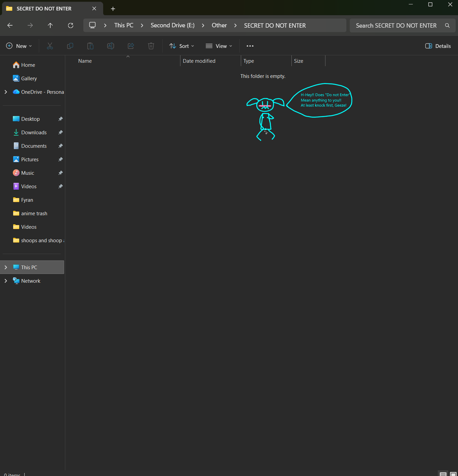Open the New item dropdown

coord(19,46)
